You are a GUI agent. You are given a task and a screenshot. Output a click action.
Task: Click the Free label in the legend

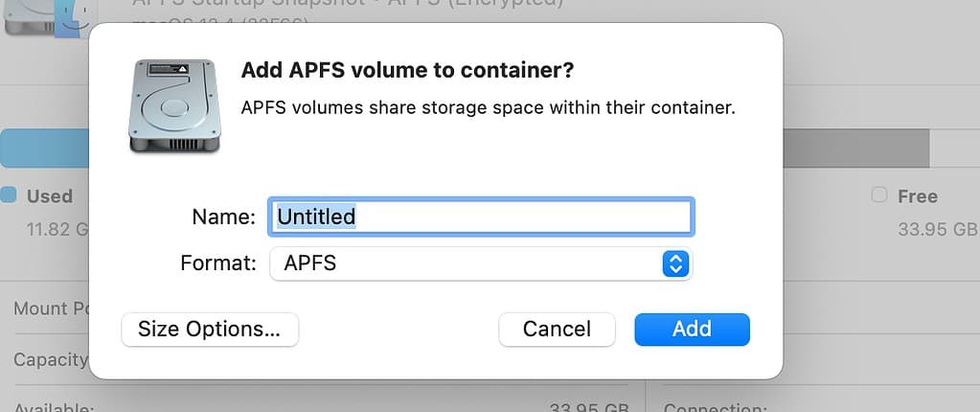(917, 196)
